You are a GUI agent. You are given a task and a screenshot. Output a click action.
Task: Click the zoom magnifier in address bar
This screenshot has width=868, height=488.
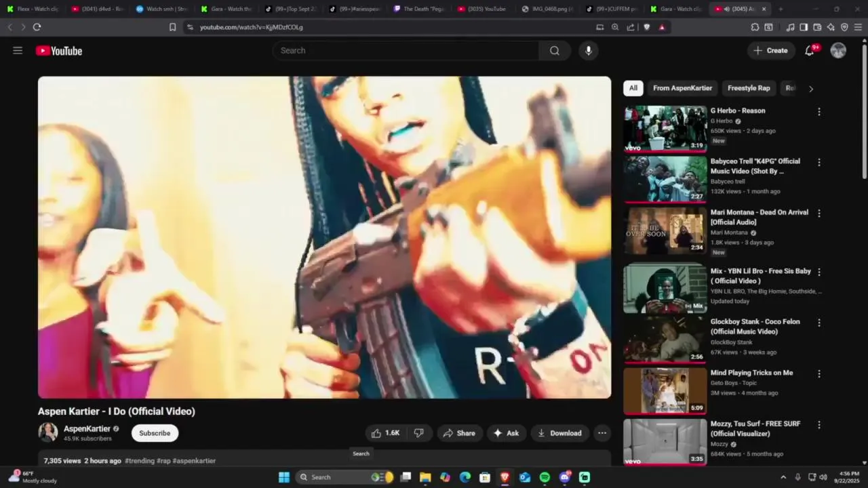[x=615, y=27]
